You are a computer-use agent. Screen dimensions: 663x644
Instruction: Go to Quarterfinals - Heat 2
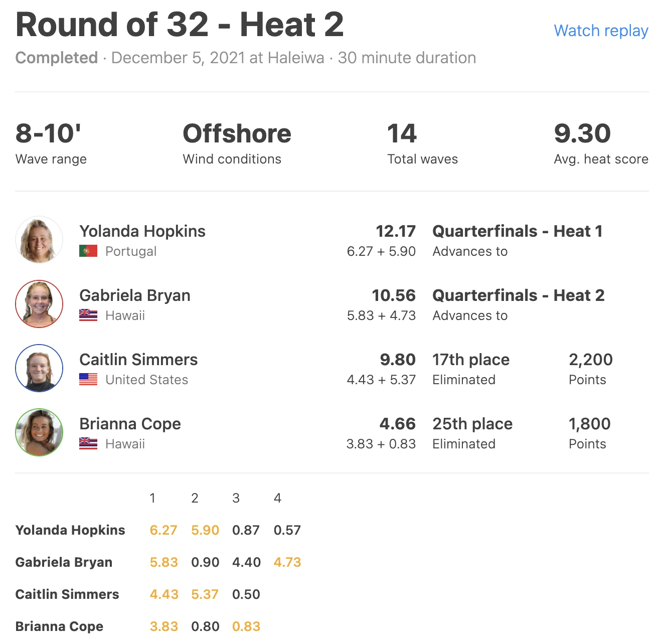click(518, 295)
